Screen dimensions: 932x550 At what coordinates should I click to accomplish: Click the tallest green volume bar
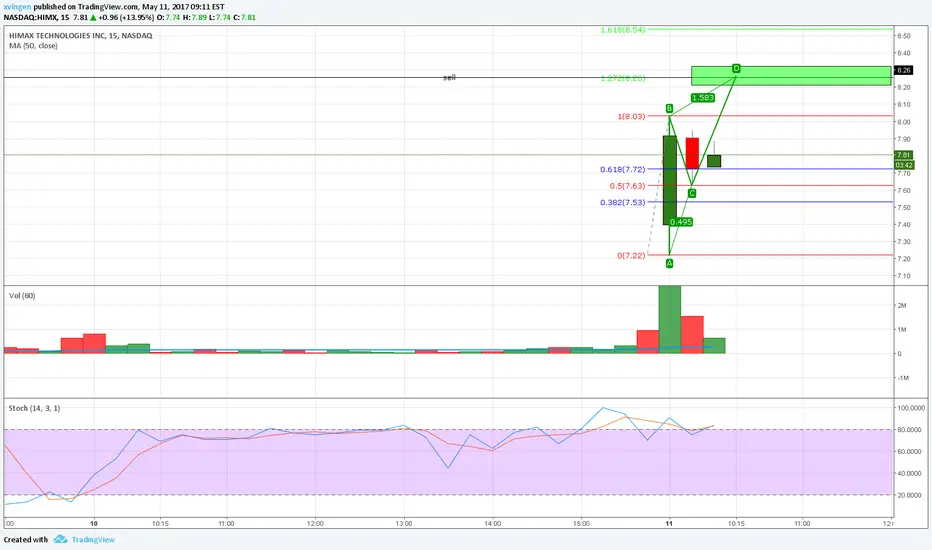click(x=669, y=320)
